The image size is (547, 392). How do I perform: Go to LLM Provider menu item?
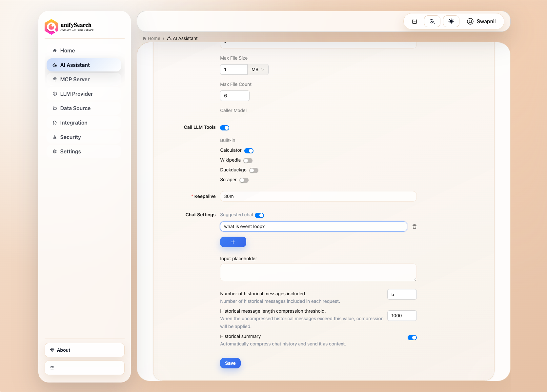click(76, 94)
